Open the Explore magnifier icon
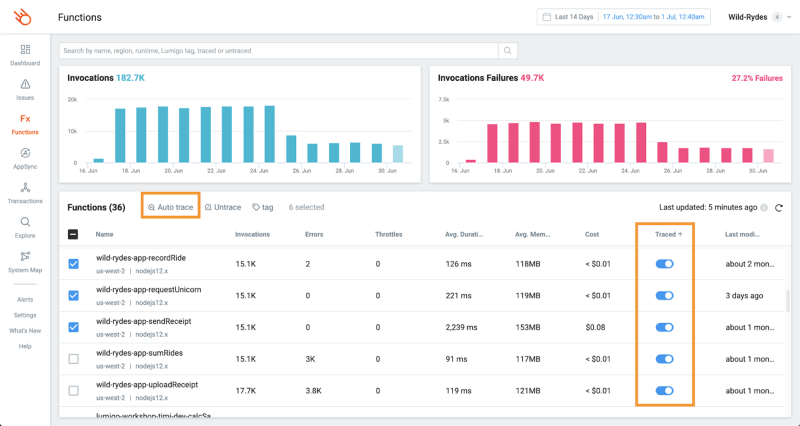 [x=25, y=222]
